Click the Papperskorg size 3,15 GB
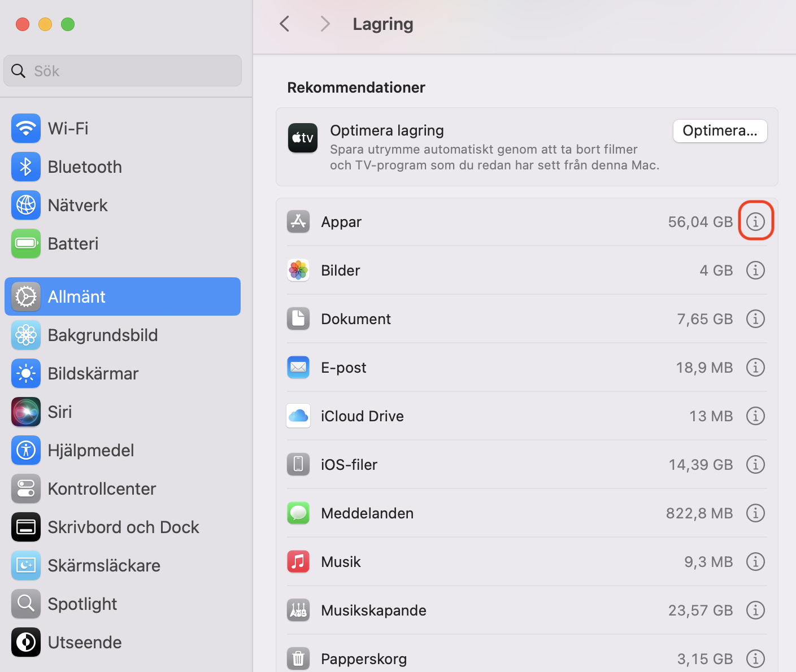The height and width of the screenshot is (672, 796). (705, 659)
